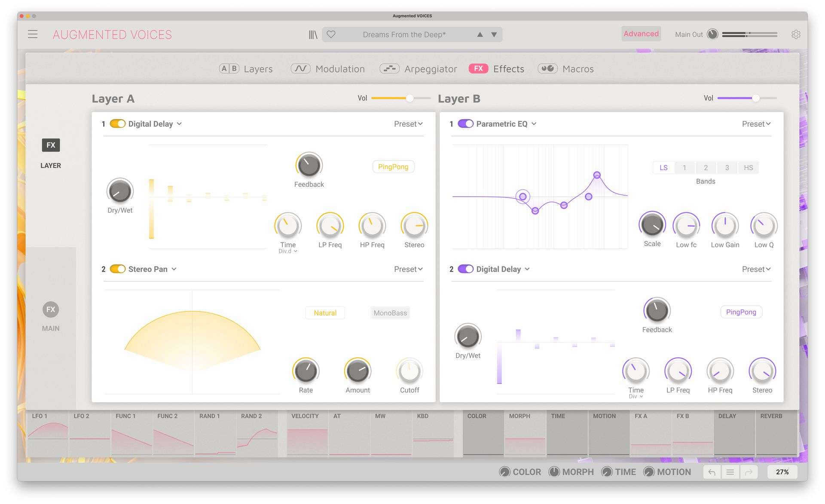This screenshot has height=504, width=825.
Task: Switch to the Modulation tab
Action: click(x=327, y=69)
